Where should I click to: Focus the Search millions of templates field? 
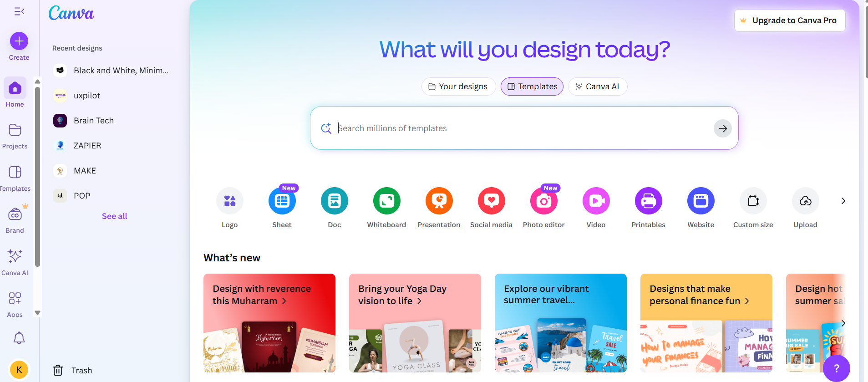523,128
